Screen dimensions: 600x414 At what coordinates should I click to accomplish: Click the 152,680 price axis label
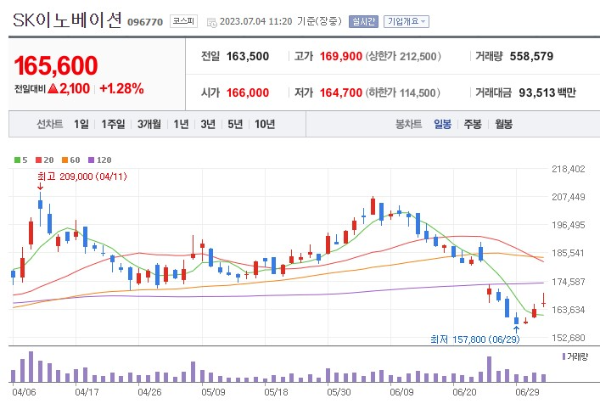tap(568, 337)
